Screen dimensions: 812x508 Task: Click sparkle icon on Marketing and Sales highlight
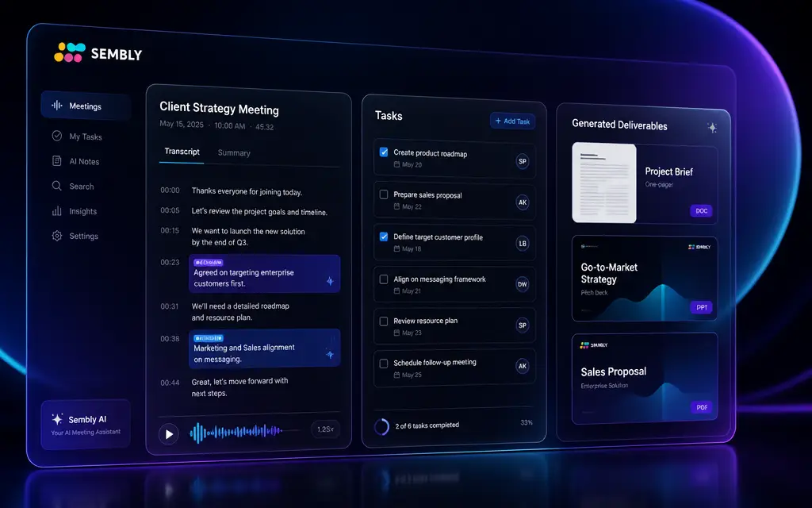(x=330, y=355)
